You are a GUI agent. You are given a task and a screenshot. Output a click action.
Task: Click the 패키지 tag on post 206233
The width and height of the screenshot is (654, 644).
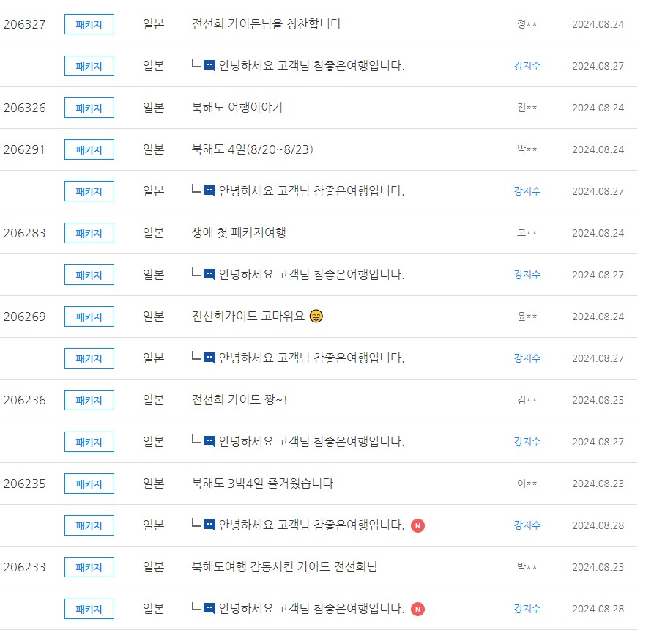coord(89,567)
